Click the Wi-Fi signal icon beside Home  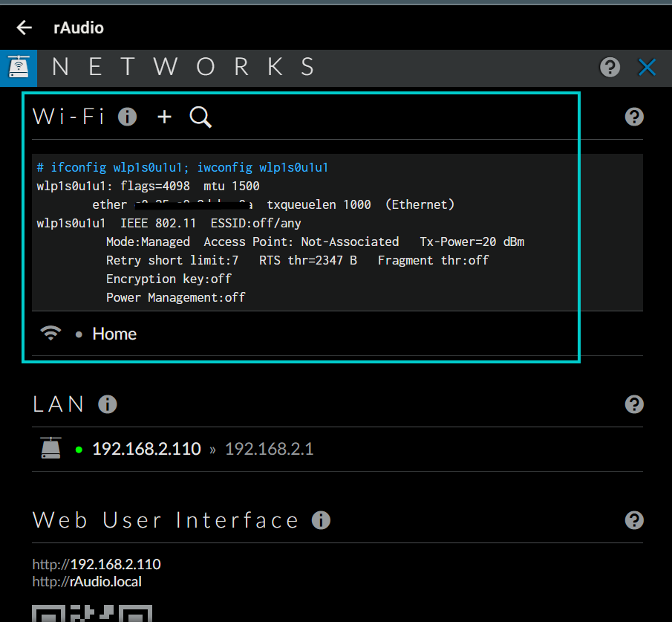[50, 334]
